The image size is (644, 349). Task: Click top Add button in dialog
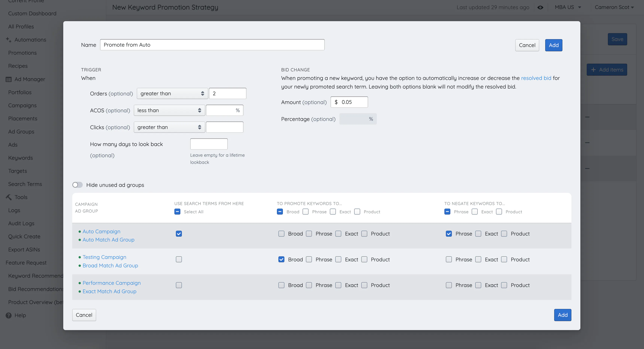553,45
